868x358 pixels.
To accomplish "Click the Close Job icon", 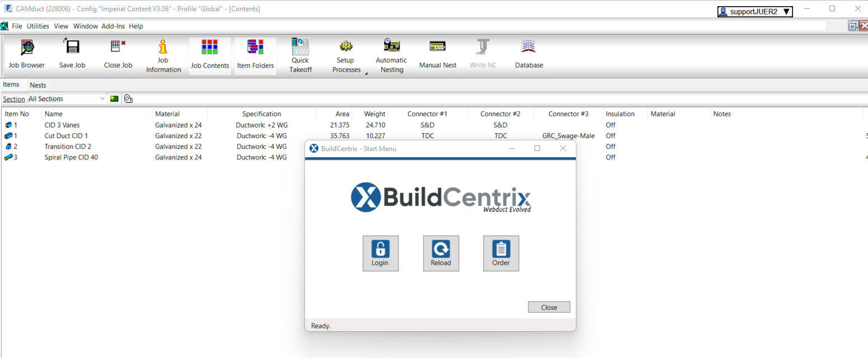I will [x=118, y=54].
